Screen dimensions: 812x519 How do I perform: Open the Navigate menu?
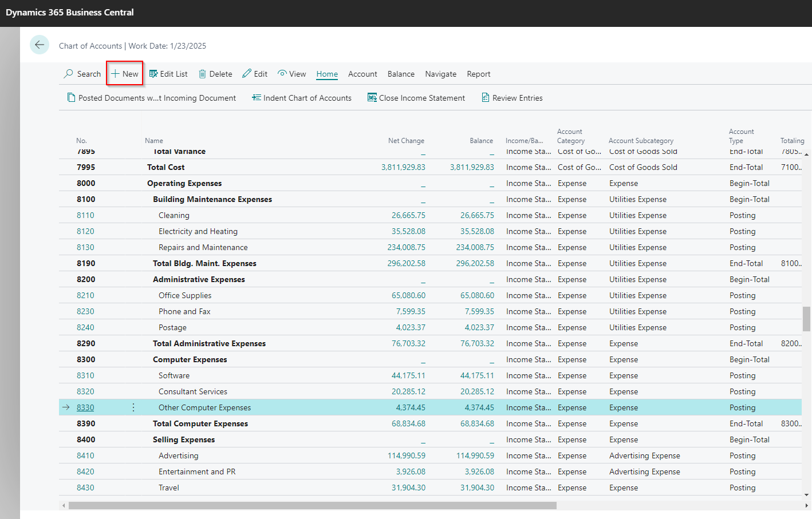click(440, 74)
